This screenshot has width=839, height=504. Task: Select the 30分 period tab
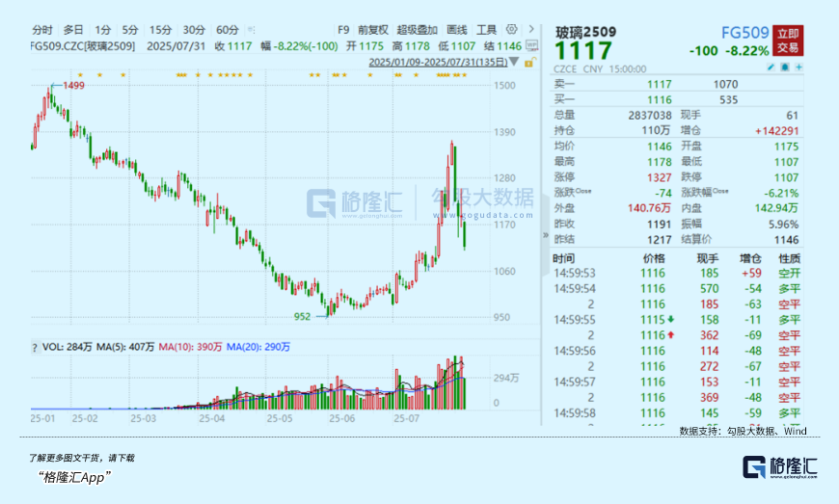coord(194,30)
